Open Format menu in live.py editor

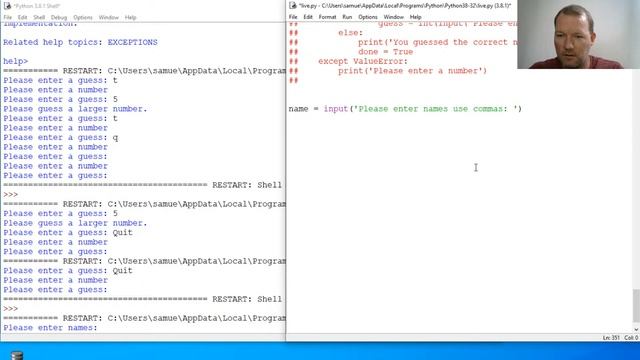327,17
